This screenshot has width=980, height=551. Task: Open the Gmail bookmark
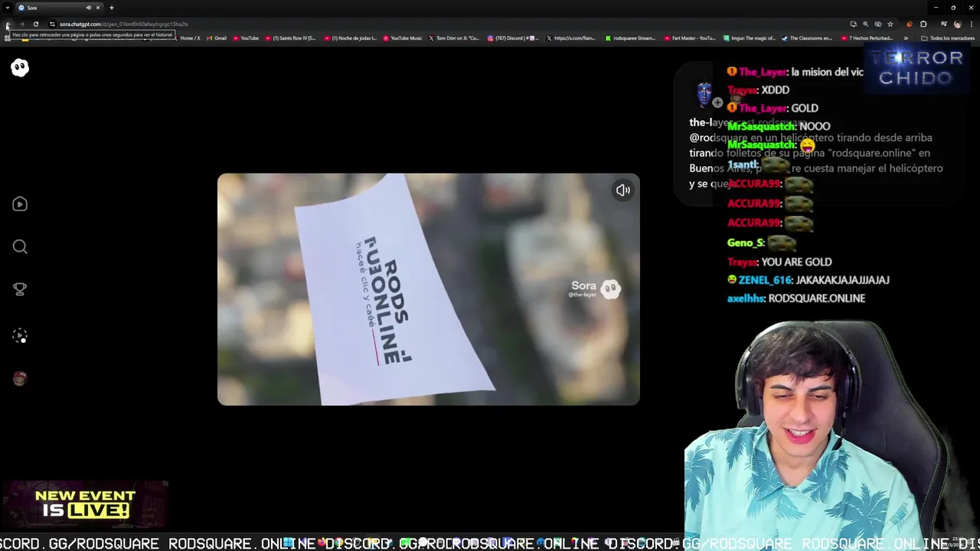(x=216, y=38)
